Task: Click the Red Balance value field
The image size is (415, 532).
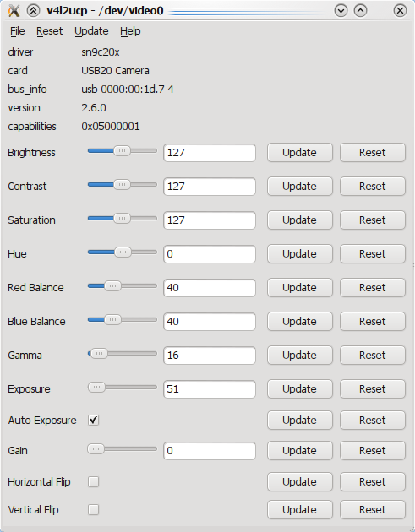Action: click(210, 288)
